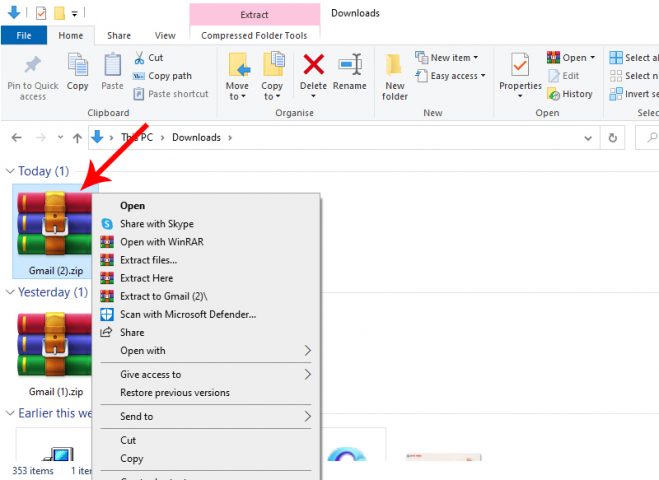Click Select none icon
Screen dimensions: 659x480
click(616, 76)
